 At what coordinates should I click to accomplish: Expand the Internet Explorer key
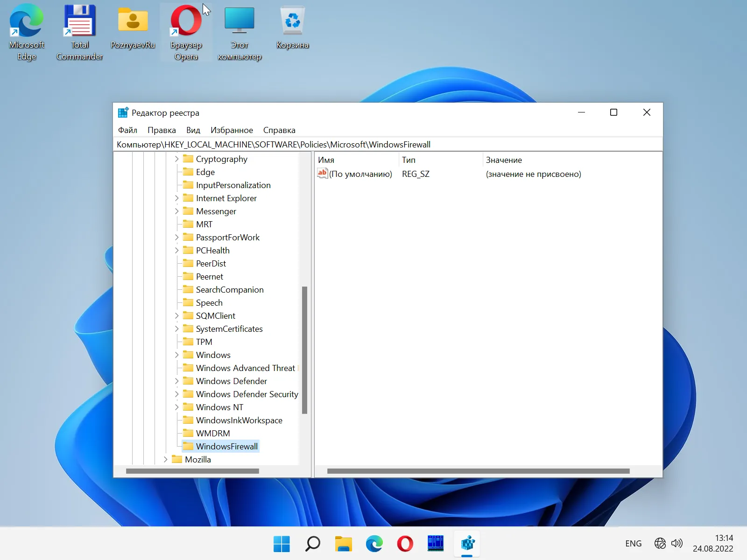tap(176, 198)
